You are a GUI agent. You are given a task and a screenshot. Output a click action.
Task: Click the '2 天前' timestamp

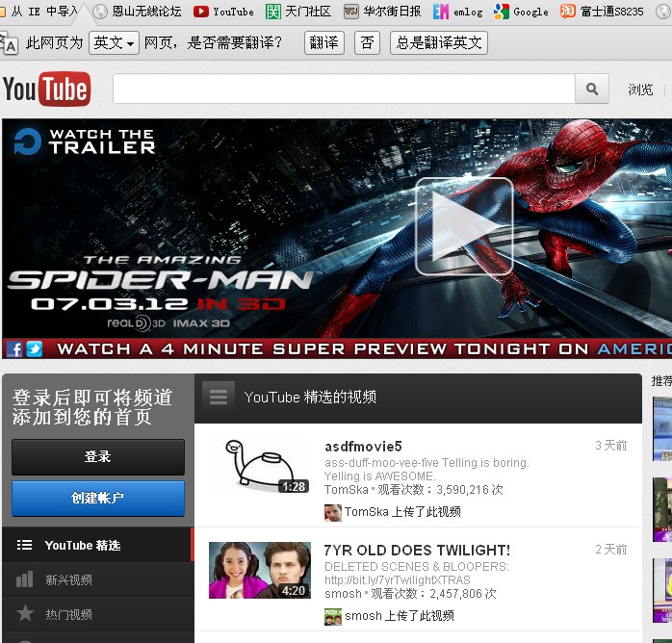coord(611,550)
